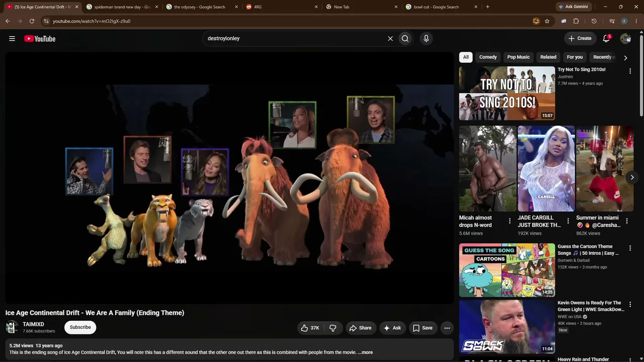Close the 'bowl cut - Google Search' tab
Image resolution: width=644 pixels, height=362 pixels.
pyautogui.click(x=475, y=7)
